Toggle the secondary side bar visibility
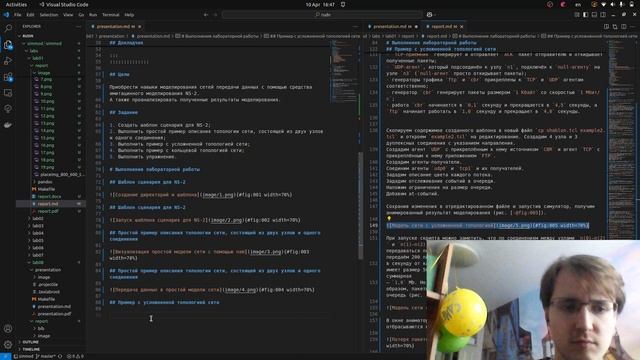Image resolution: width=640 pixels, height=360 pixels. tap(603, 15)
